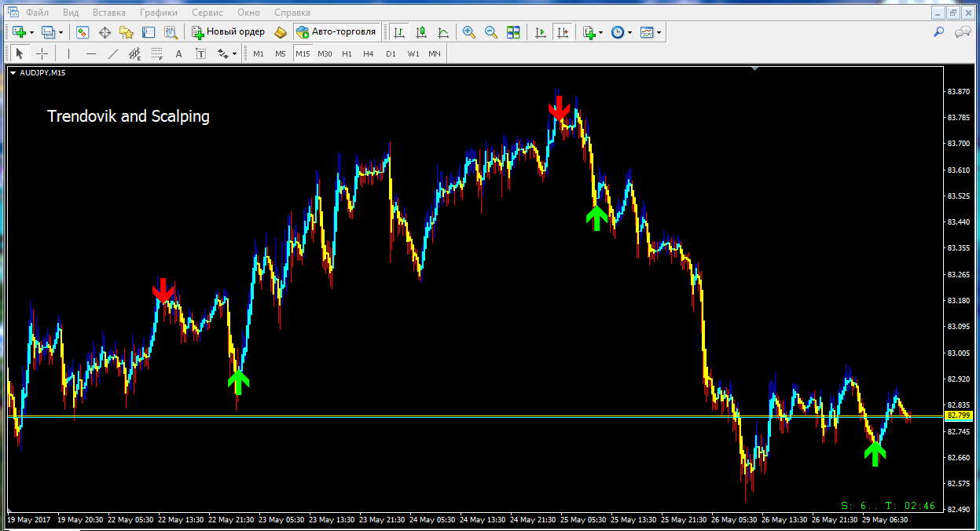
Task: Open the periodicity clock dropdown
Action: 629,32
